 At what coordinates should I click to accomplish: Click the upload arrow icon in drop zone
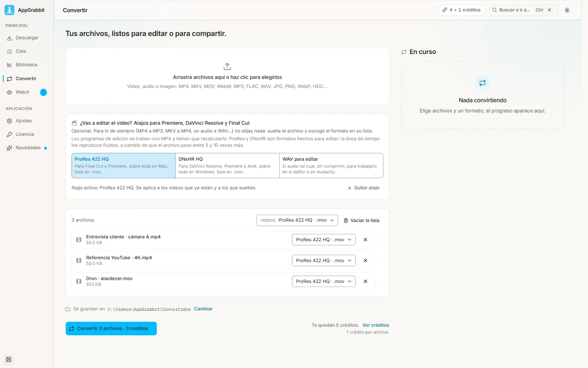[227, 66]
